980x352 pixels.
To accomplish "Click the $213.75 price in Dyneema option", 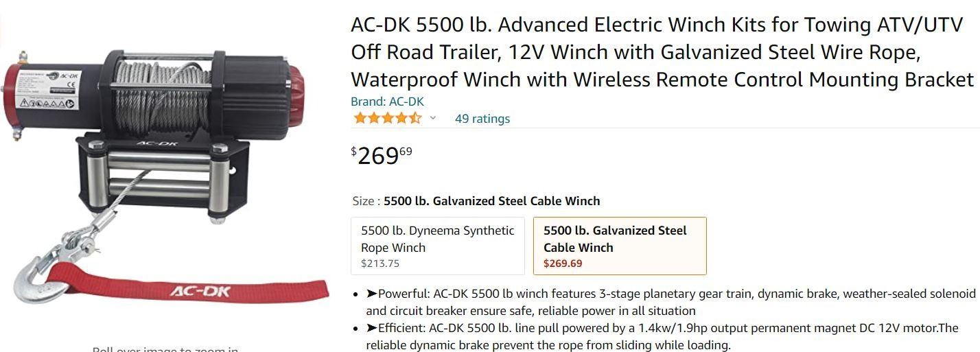I will tap(380, 263).
